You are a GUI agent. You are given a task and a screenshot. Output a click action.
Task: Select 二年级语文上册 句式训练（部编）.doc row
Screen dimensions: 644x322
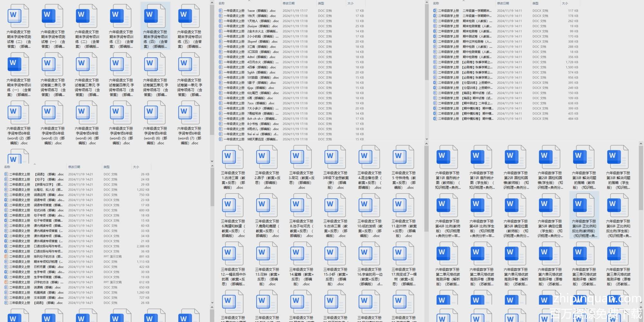point(77,210)
